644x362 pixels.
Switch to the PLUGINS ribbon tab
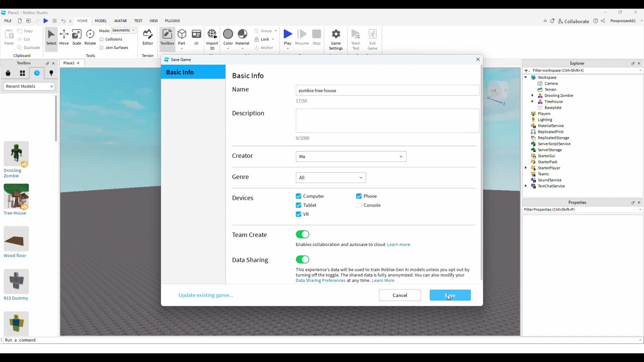[x=173, y=21]
